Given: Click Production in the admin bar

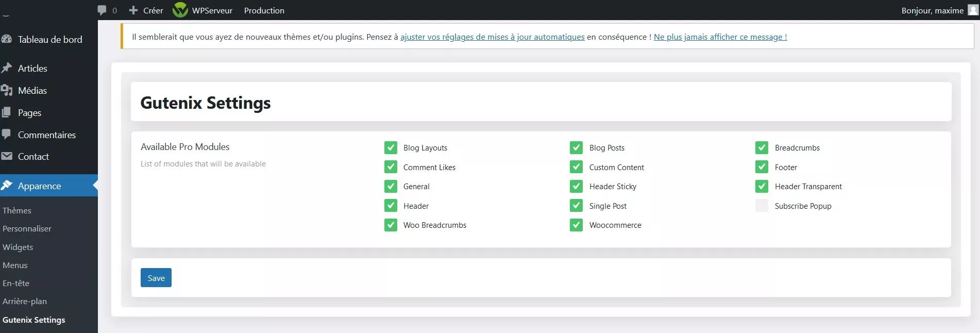Looking at the screenshot, I should (x=264, y=10).
